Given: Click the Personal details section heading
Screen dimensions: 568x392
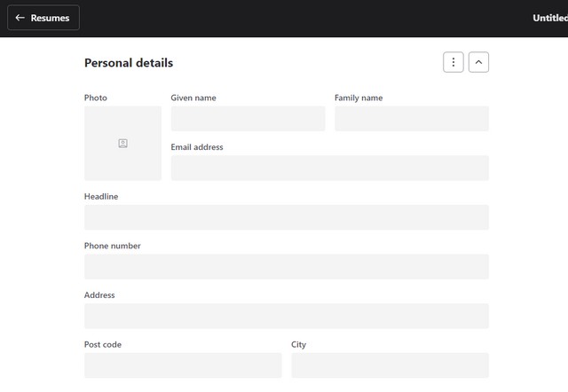Looking at the screenshot, I should click(x=129, y=63).
